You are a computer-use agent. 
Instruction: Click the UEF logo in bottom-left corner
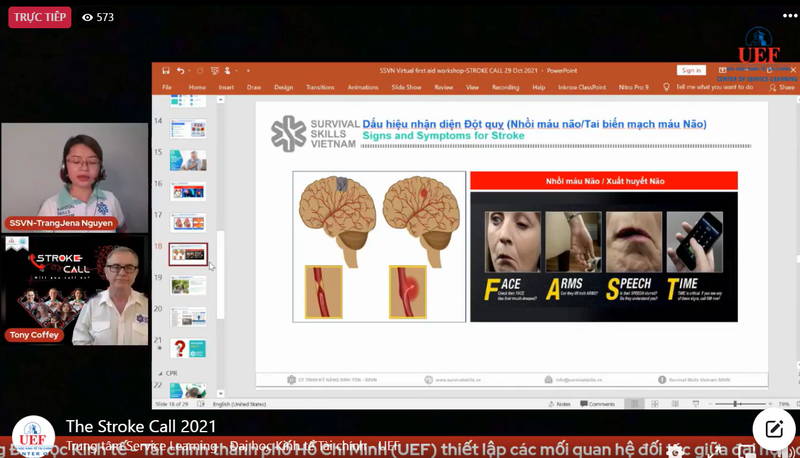[32, 437]
